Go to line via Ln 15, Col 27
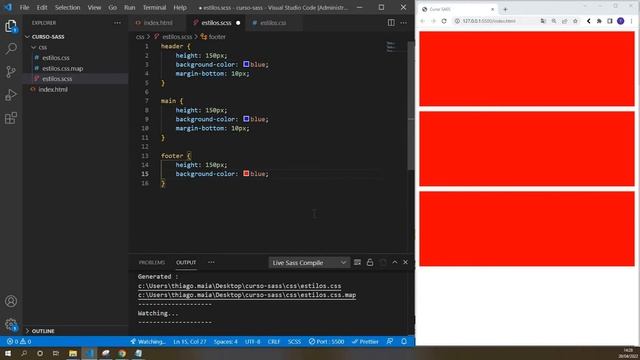The image size is (640, 360). [x=190, y=342]
